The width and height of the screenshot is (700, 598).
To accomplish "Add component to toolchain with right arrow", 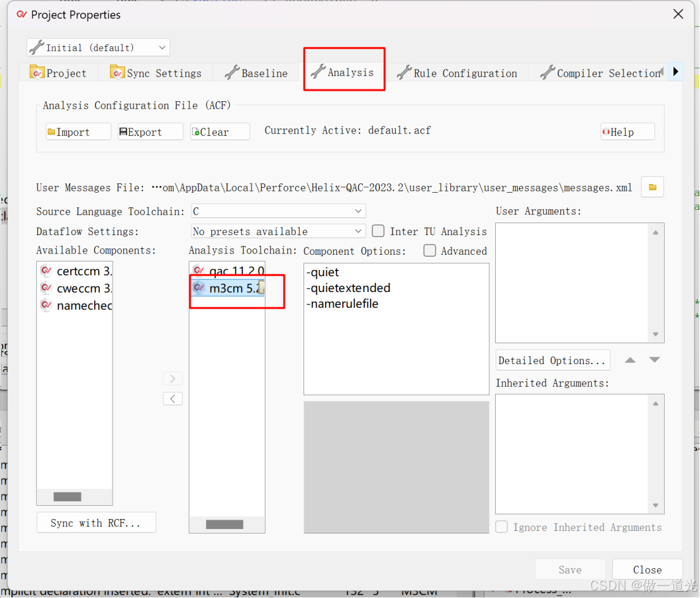I will click(173, 379).
